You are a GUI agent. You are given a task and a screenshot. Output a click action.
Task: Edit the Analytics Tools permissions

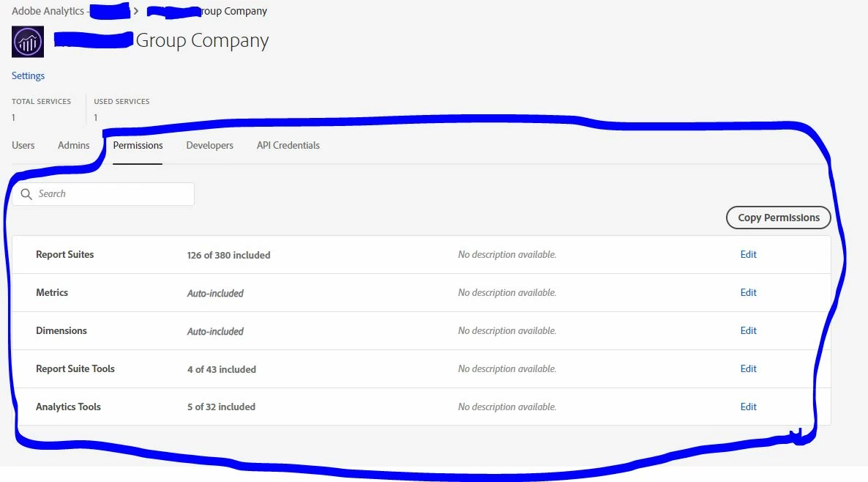(749, 407)
